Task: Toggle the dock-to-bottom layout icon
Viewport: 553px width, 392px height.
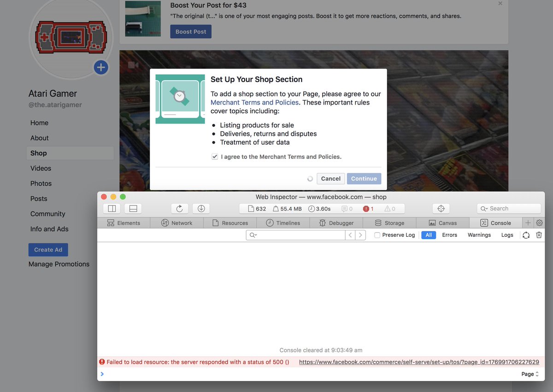Action: 133,209
